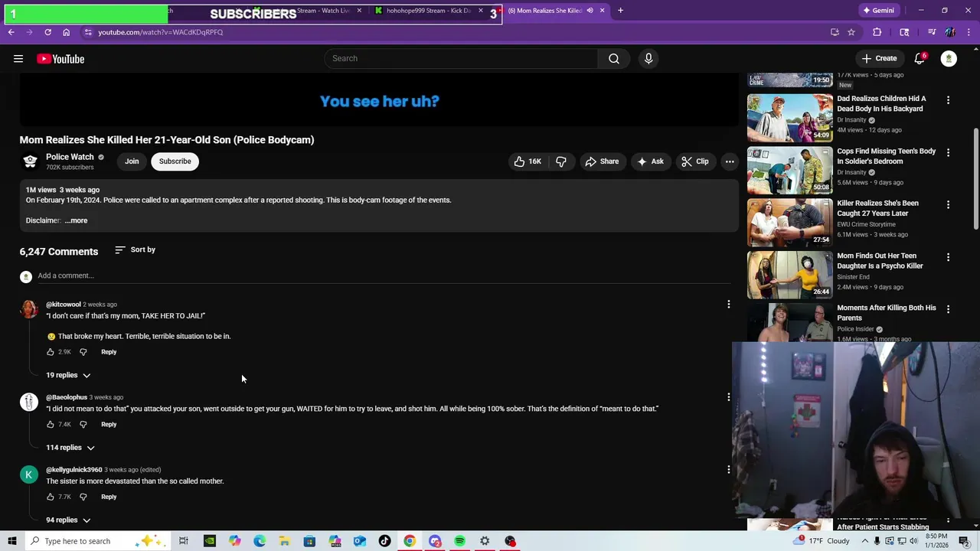Reload the page in Chrome
Viewport: 980px width, 551px height.
(47, 32)
